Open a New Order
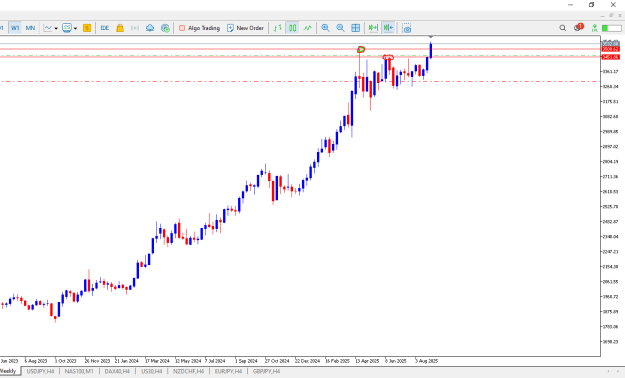 245,28
